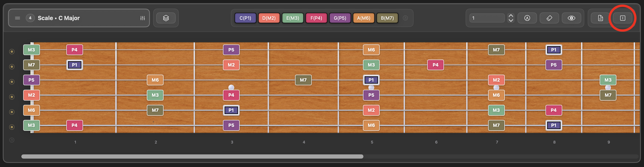Click the open-string M6 marker
The height and width of the screenshot is (167, 644).
pyautogui.click(x=31, y=110)
